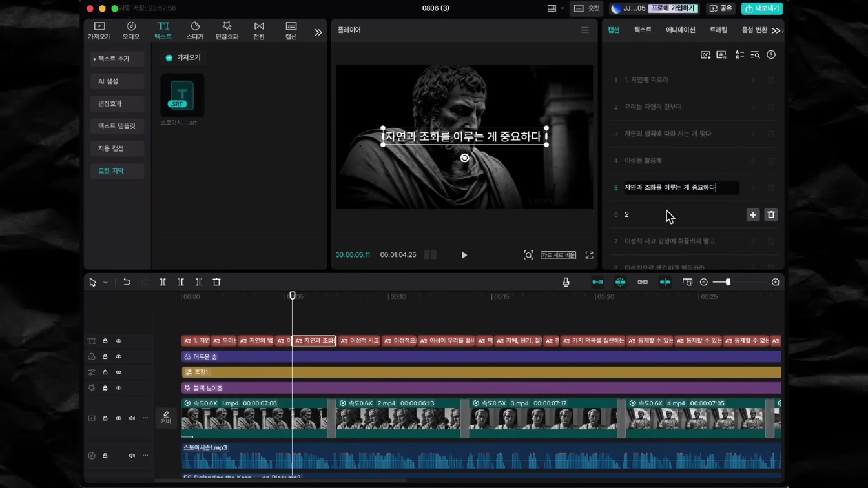Open the 스티커 sticker tab

click(195, 30)
